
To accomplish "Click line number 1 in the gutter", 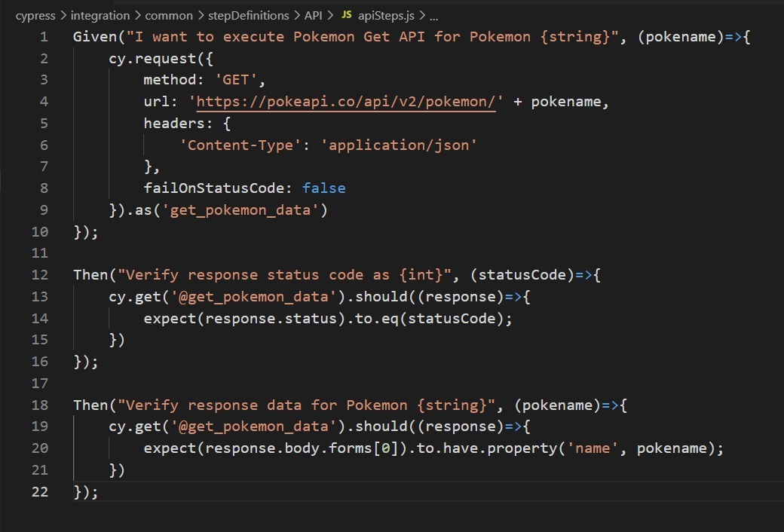I will 44,36.
